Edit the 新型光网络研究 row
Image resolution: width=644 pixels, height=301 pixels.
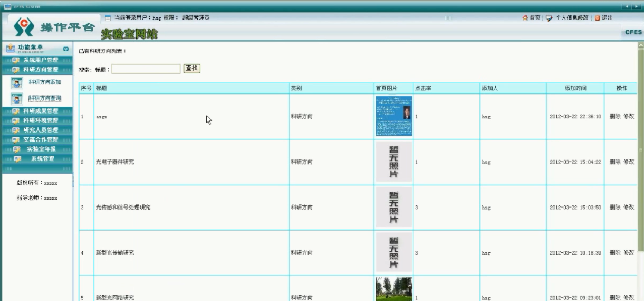coord(629,297)
